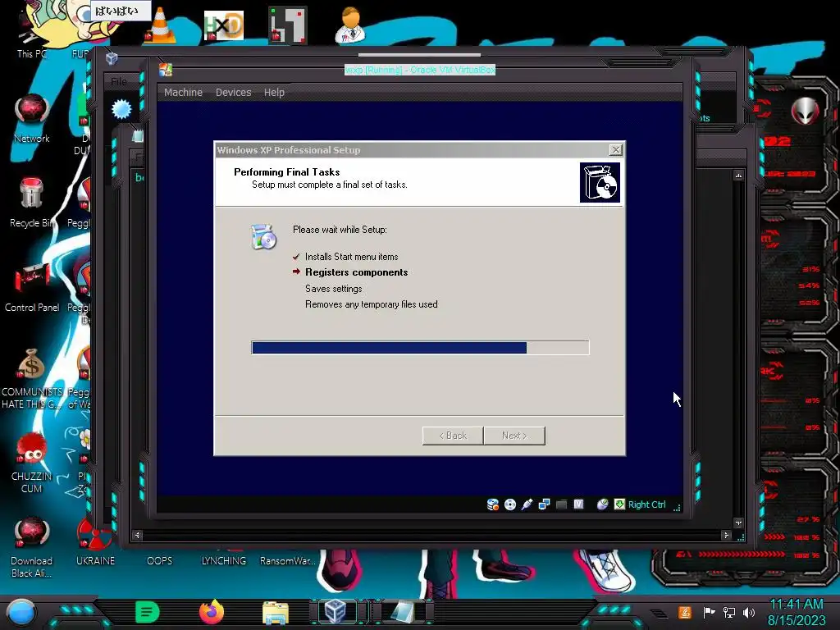This screenshot has height=630, width=840.
Task: Click 'Registers components' task text
Action: pos(356,272)
